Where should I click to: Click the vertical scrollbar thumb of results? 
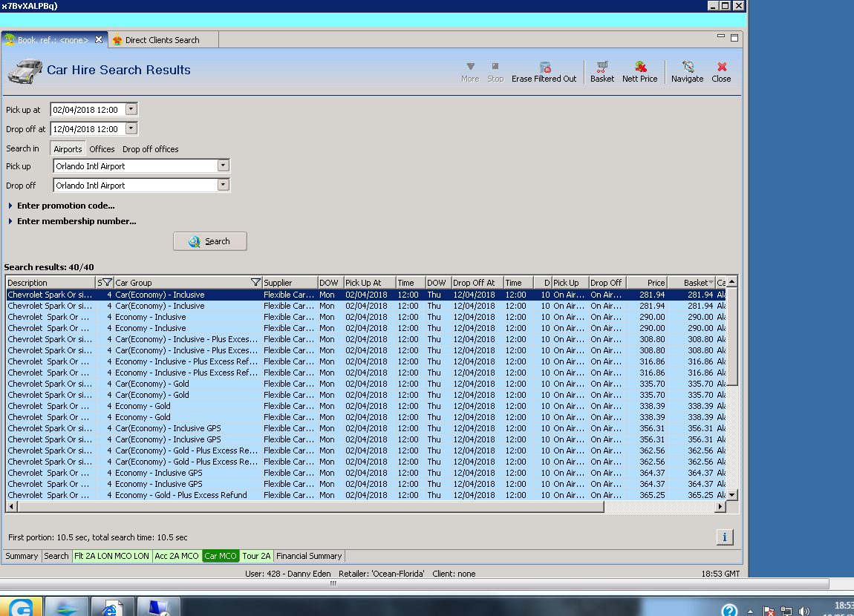732,336
